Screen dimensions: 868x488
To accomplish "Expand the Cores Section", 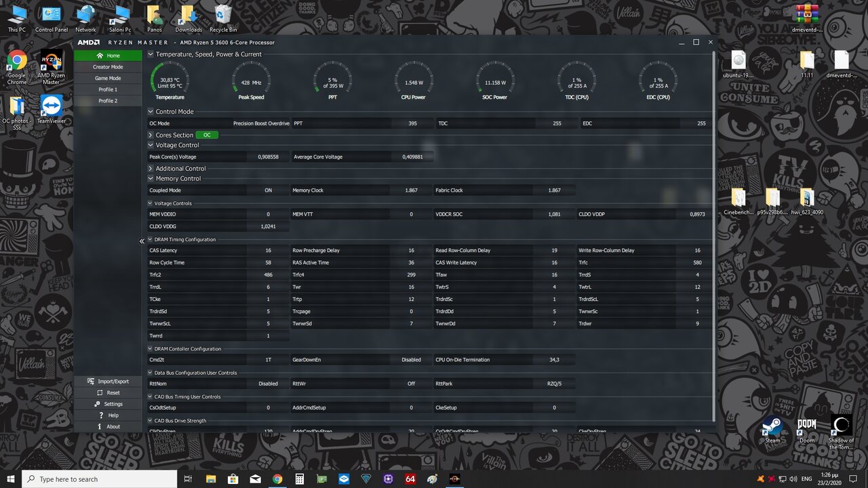I will tap(151, 135).
